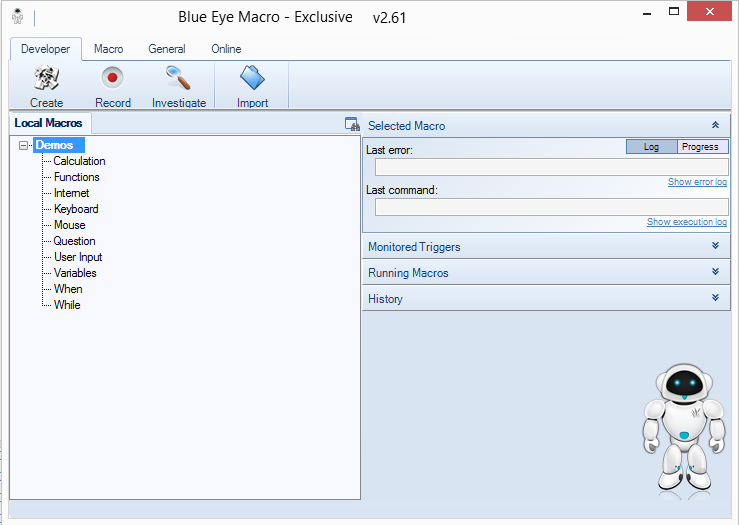Close the Blue Eye Macro window

tap(709, 11)
